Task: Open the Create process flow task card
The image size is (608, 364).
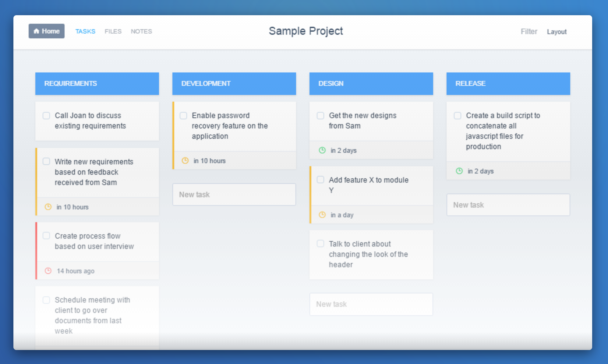Action: coord(94,241)
